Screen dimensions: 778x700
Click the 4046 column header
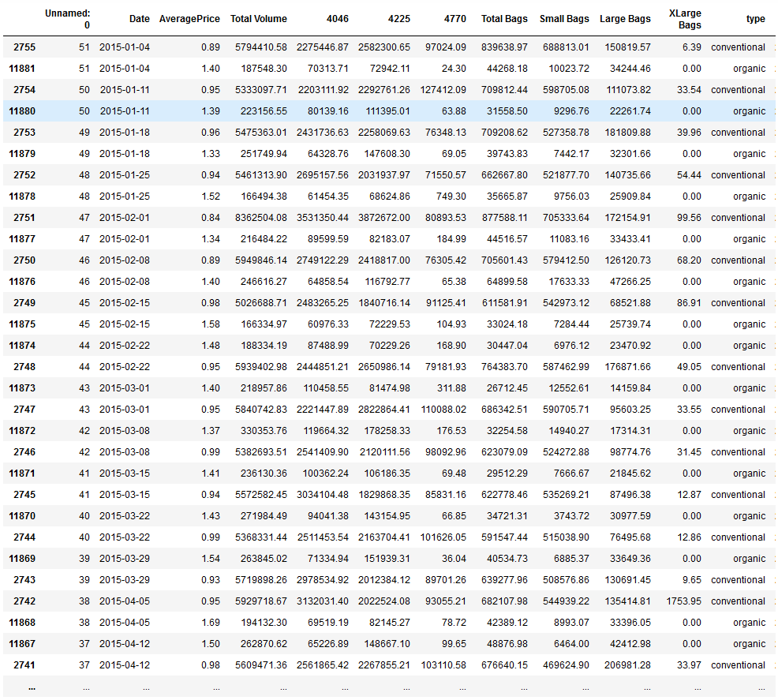338,19
